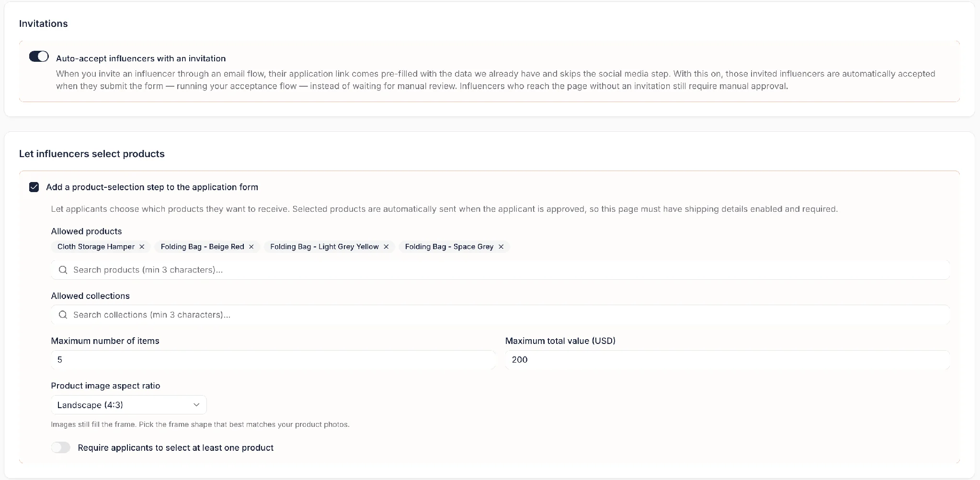This screenshot has height=480, width=980.
Task: Click the Folding Bag - Space Grey label
Action: coord(449,247)
